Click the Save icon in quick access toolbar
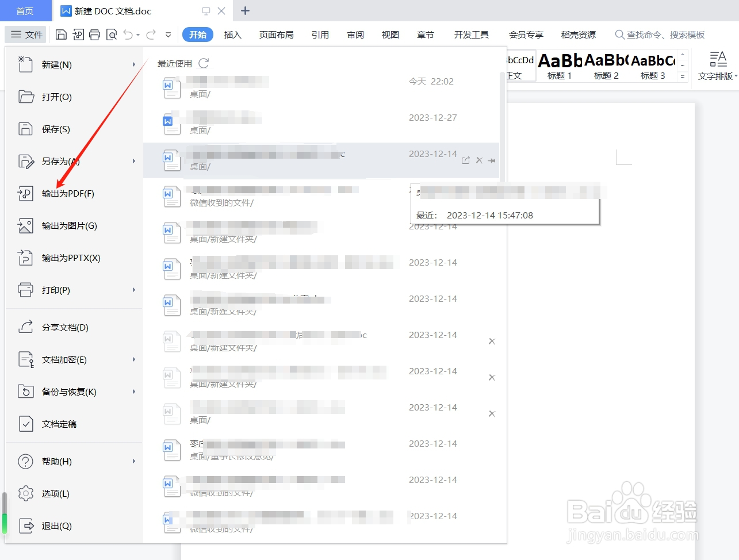 [61, 34]
